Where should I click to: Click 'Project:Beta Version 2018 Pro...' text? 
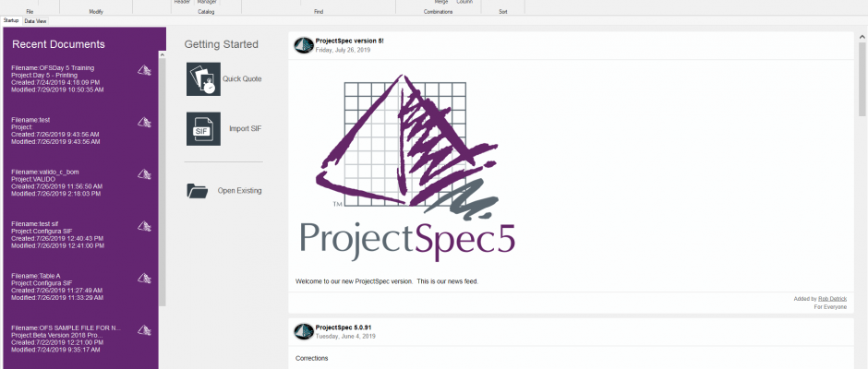pyautogui.click(x=57, y=335)
